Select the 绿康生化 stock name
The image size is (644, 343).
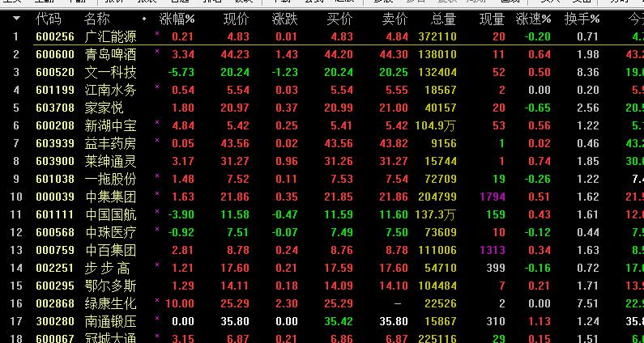[x=110, y=303]
